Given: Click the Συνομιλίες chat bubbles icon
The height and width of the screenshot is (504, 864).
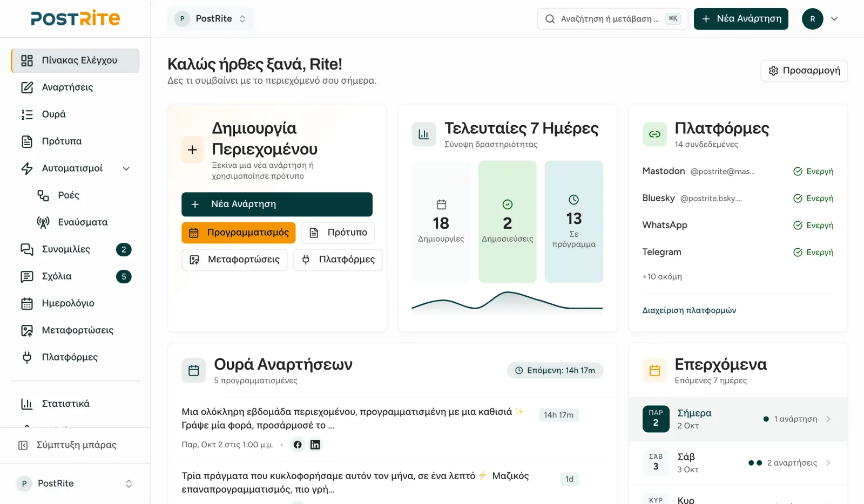Looking at the screenshot, I should point(27,249).
